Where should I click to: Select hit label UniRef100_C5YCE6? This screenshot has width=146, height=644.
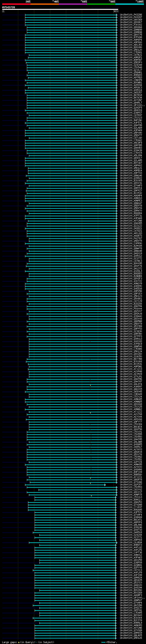131,424
